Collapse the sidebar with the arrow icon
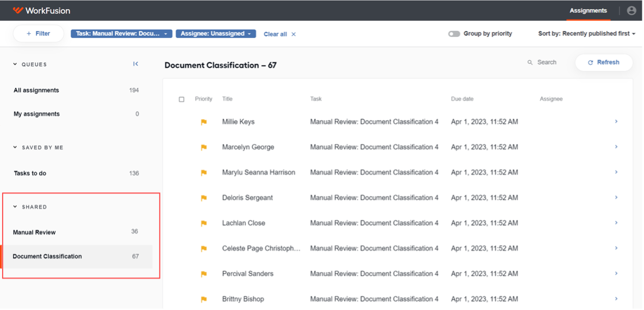The image size is (644, 310). point(135,64)
